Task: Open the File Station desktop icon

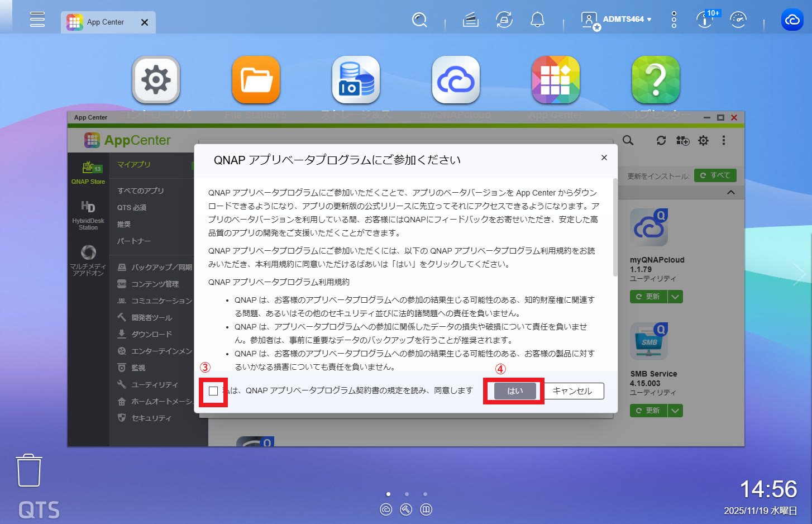Action: pos(256,80)
